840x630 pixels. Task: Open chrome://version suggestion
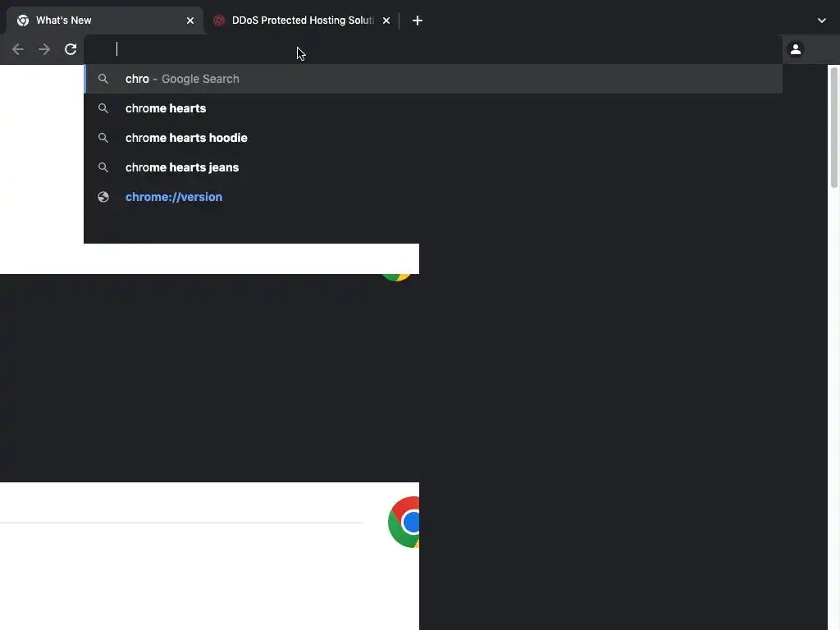click(433, 197)
